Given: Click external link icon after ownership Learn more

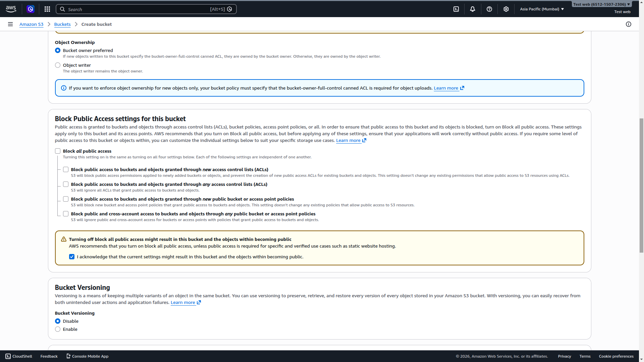Looking at the screenshot, I should [x=462, y=88].
